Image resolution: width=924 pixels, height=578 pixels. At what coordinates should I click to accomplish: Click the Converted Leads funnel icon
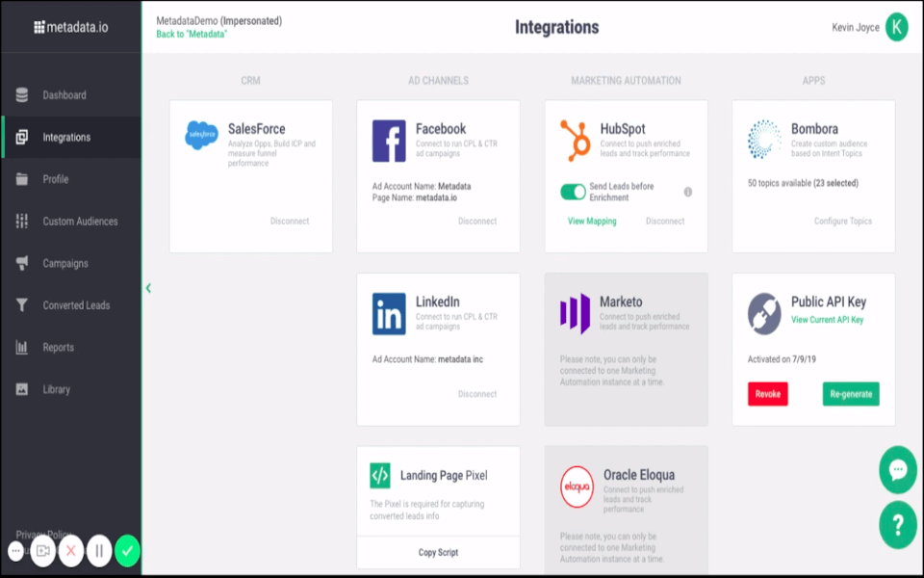pos(22,305)
